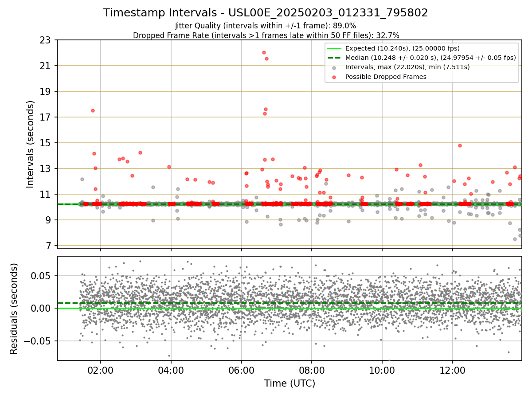Click the x-axis tick label "06:00"

click(x=241, y=372)
